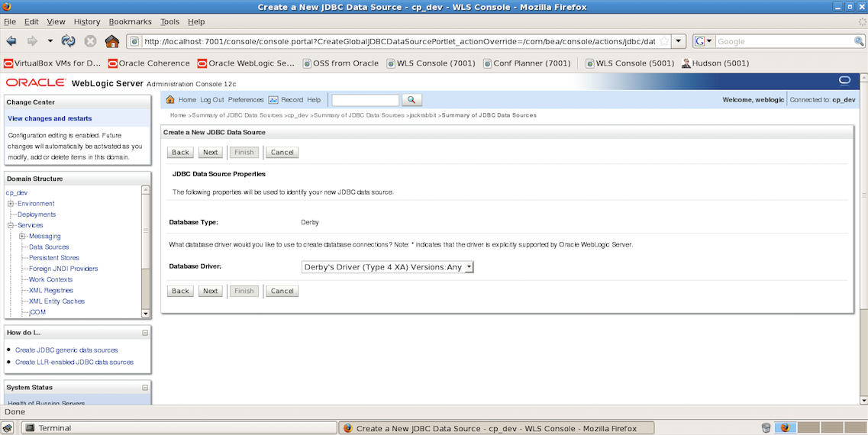Image resolution: width=868 pixels, height=435 pixels.
Task: Click the console search magnifier button
Action: (411, 100)
